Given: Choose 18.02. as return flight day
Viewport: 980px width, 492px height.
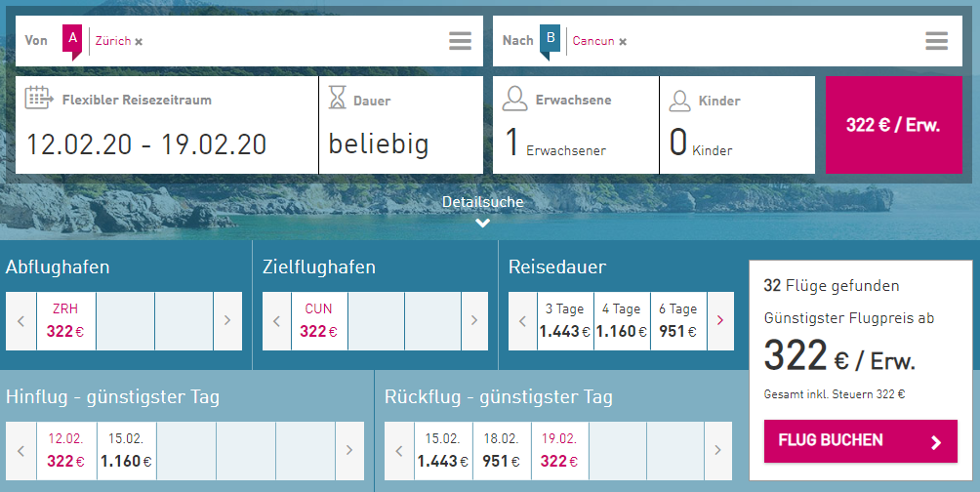Looking at the screenshot, I should [x=501, y=450].
